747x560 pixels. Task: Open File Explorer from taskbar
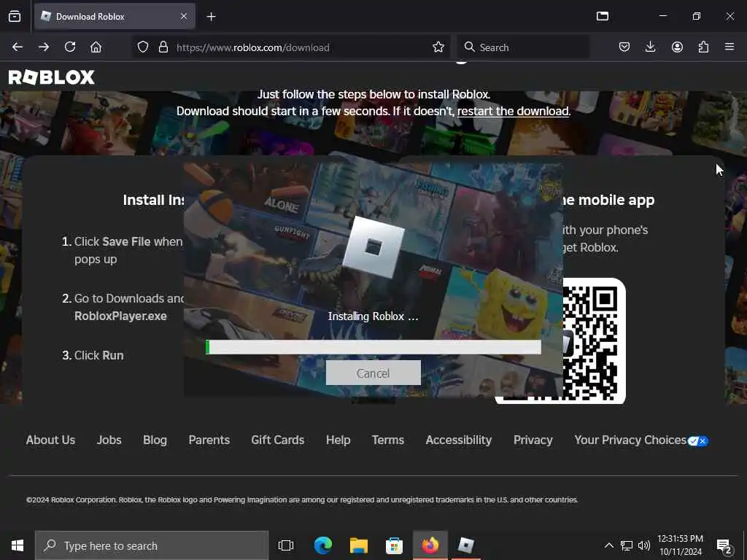pos(359,545)
